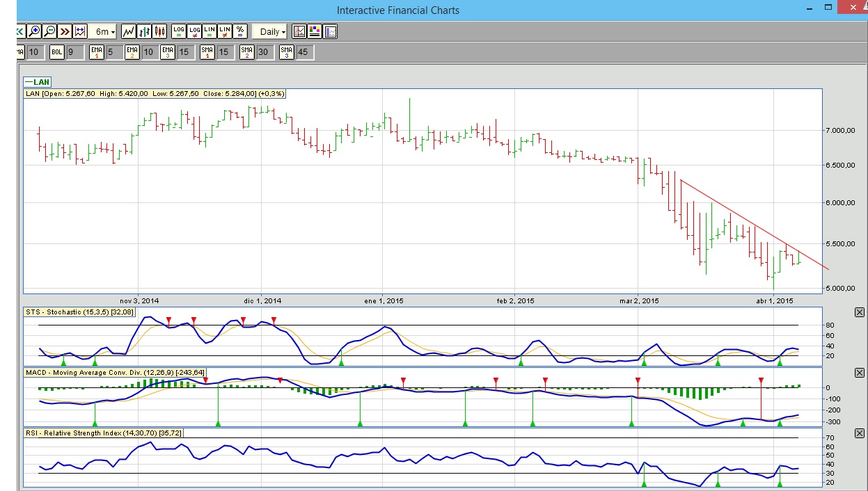Image resolution: width=868 pixels, height=491 pixels.
Task: Click the SMA 2 period field showing 30
Action: tap(262, 52)
